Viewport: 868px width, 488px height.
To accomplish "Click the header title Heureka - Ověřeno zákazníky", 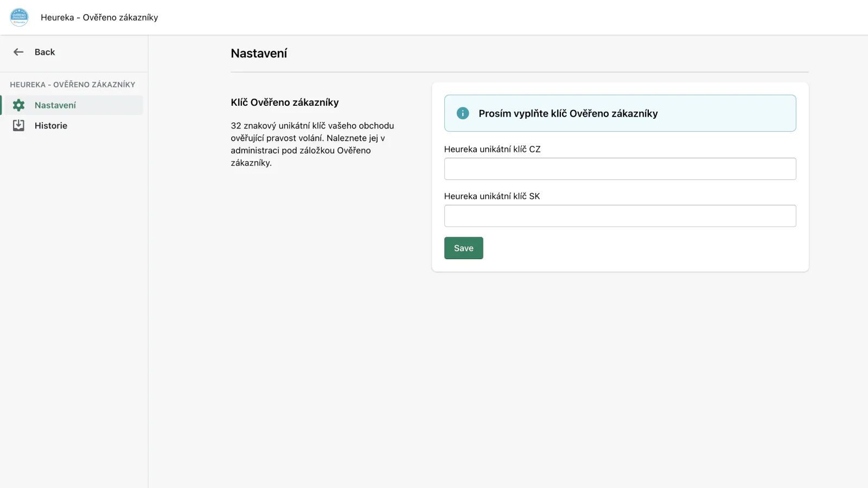I will (99, 17).
